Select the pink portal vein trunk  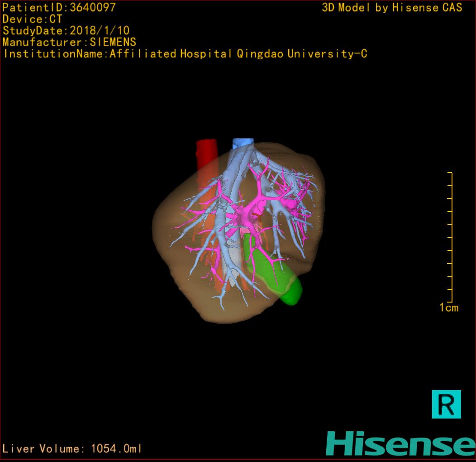(246, 213)
